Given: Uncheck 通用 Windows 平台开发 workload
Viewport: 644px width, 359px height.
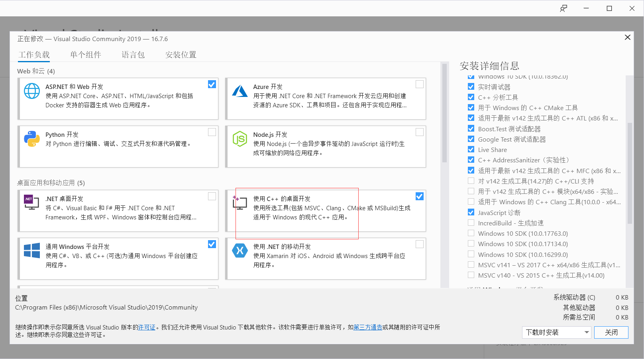Looking at the screenshot, I should (212, 244).
